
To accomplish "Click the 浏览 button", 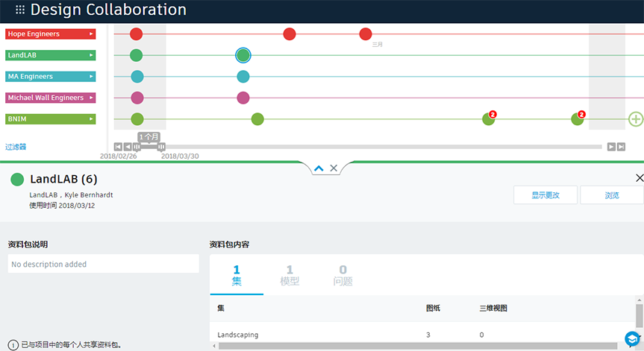I will 612,195.
